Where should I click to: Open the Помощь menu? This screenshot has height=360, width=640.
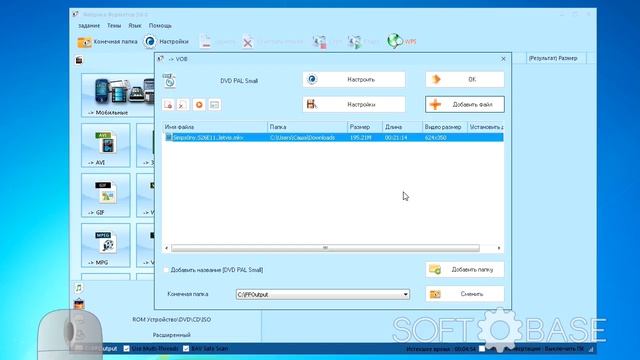pos(160,26)
